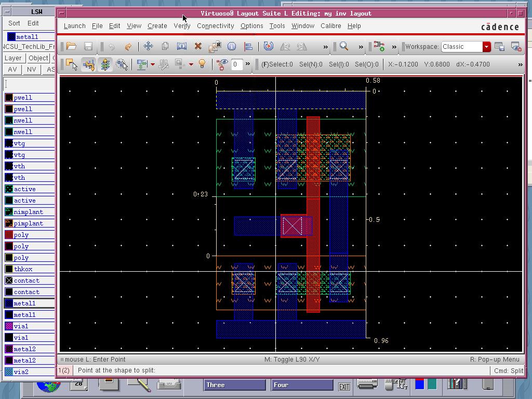The width and height of the screenshot is (532, 399).
Task: Click the Undo arrow icon
Action: coord(112,46)
